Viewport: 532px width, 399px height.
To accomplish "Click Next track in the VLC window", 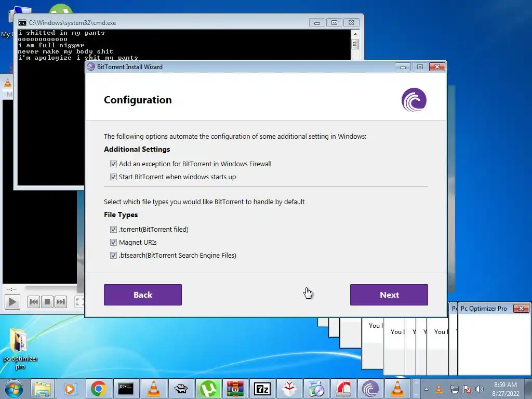I will click(x=60, y=302).
